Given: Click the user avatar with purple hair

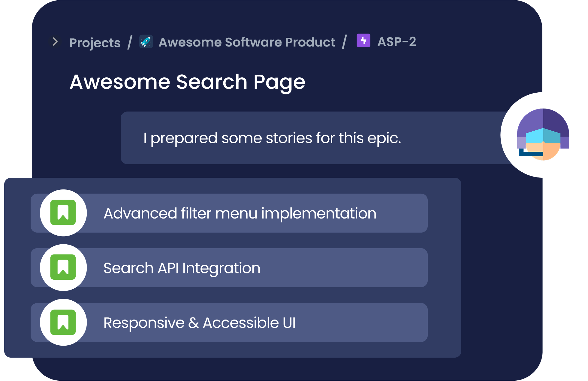Looking at the screenshot, I should point(543,135).
